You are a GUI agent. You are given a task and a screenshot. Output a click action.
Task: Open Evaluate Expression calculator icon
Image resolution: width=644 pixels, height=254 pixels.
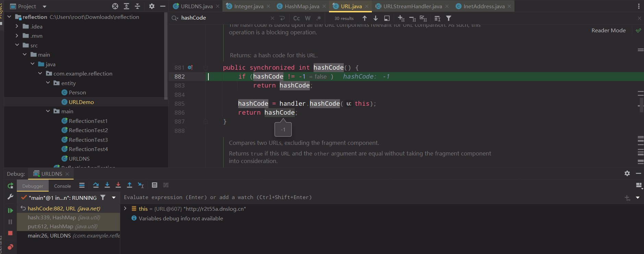155,185
